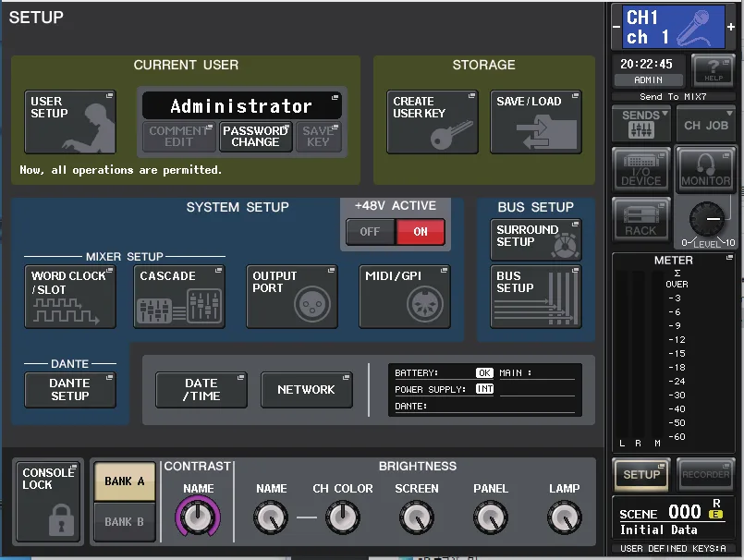Open the I/O Device screen
The height and width of the screenshot is (560, 744).
[x=641, y=169]
